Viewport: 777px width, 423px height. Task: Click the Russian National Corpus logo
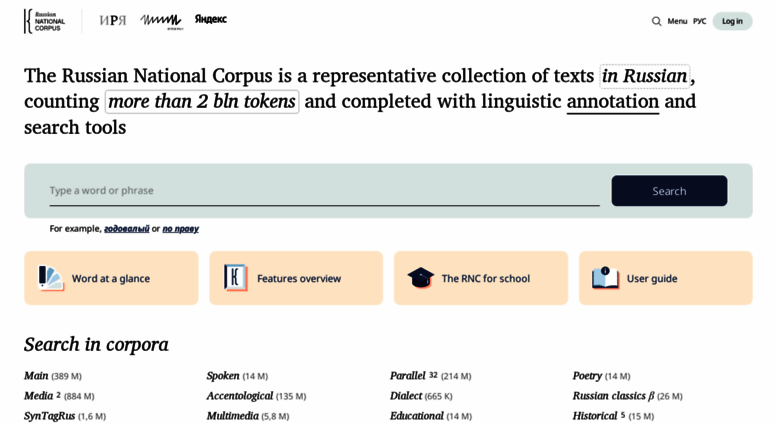click(45, 21)
